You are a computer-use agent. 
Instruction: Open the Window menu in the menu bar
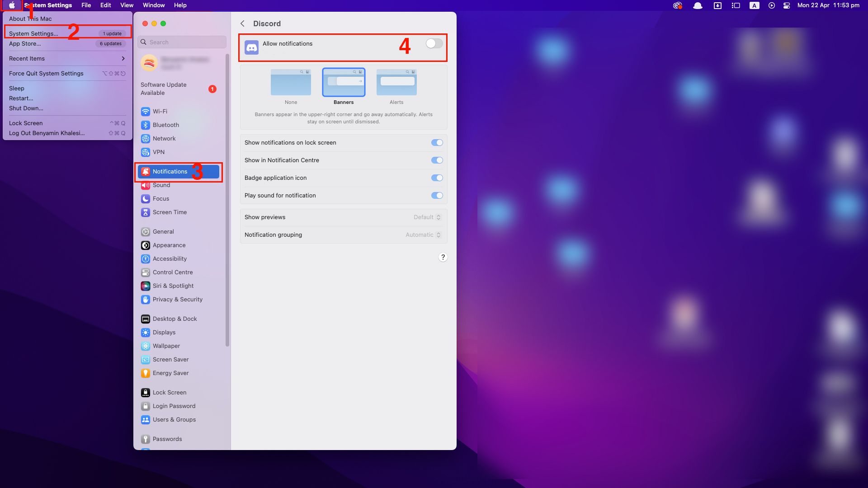154,5
